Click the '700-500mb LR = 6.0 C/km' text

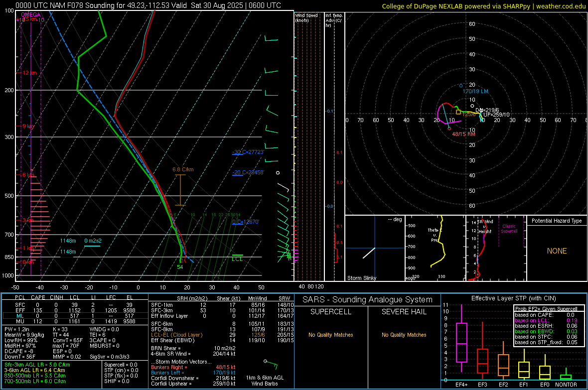click(x=35, y=381)
